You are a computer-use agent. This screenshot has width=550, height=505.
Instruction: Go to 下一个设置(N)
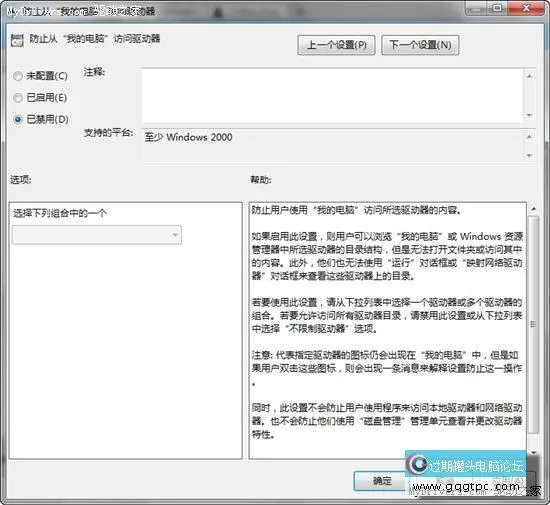click(420, 45)
